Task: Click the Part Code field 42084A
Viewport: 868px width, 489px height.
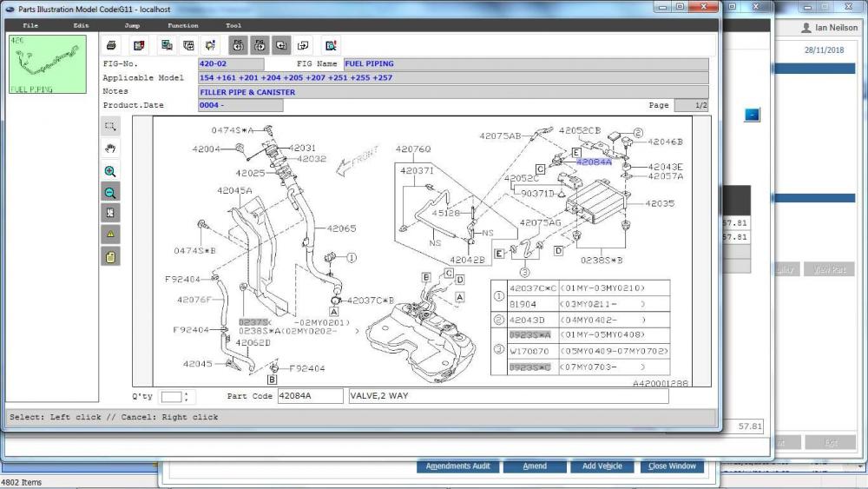Action: point(310,396)
